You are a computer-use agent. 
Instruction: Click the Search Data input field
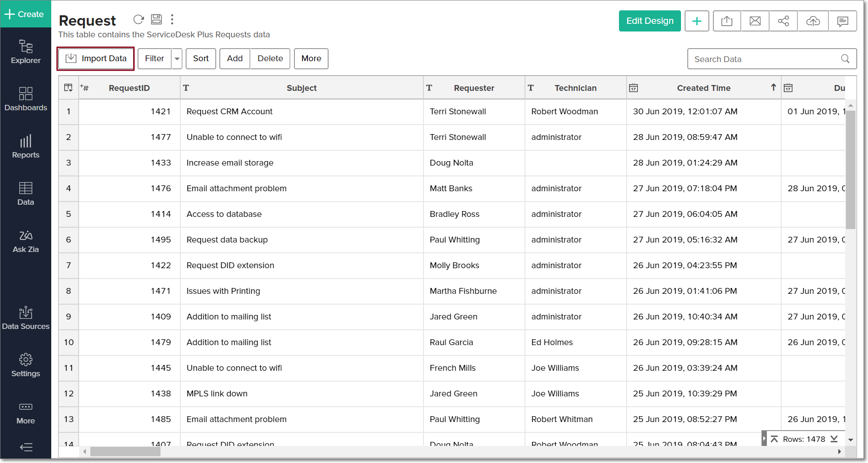click(x=764, y=59)
